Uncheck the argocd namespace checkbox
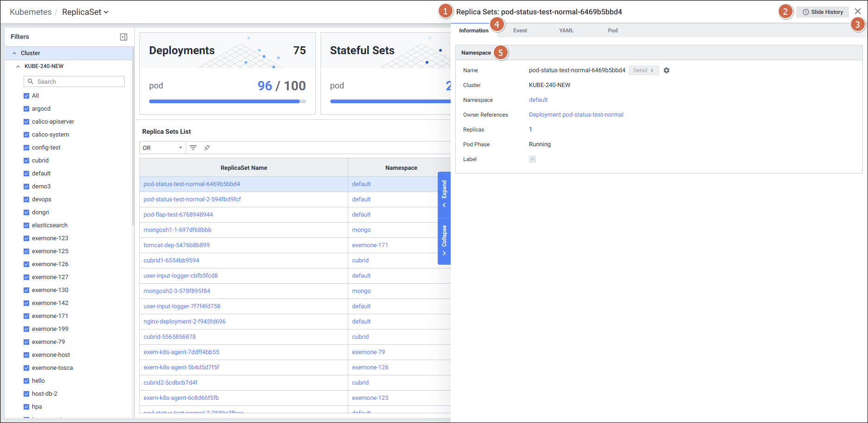The width and height of the screenshot is (868, 423). tap(26, 109)
